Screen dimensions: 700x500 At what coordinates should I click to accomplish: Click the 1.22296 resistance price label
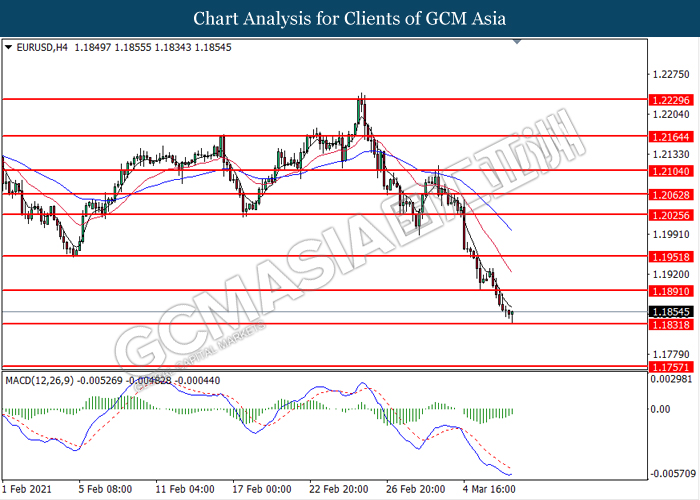click(671, 100)
